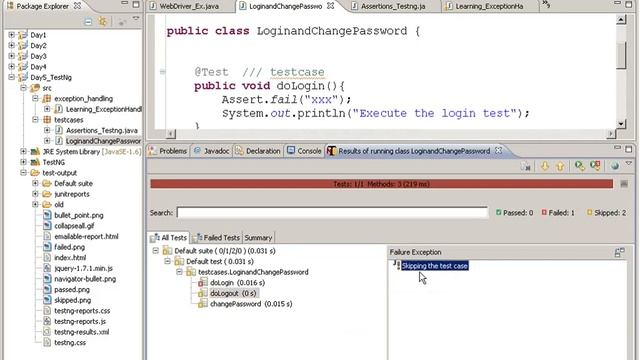
Task: Collapse the exception_handling package
Action: (x=35, y=98)
